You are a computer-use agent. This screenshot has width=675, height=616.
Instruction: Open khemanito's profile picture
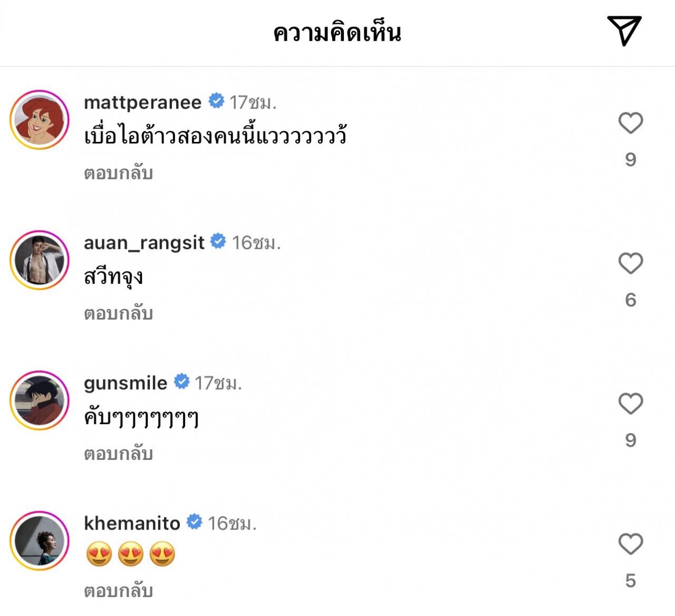point(40,541)
